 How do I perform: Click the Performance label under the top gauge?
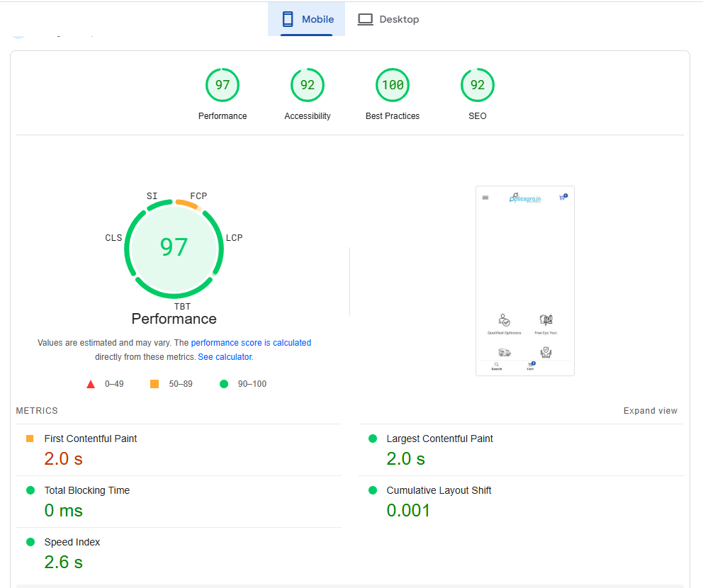(x=223, y=116)
